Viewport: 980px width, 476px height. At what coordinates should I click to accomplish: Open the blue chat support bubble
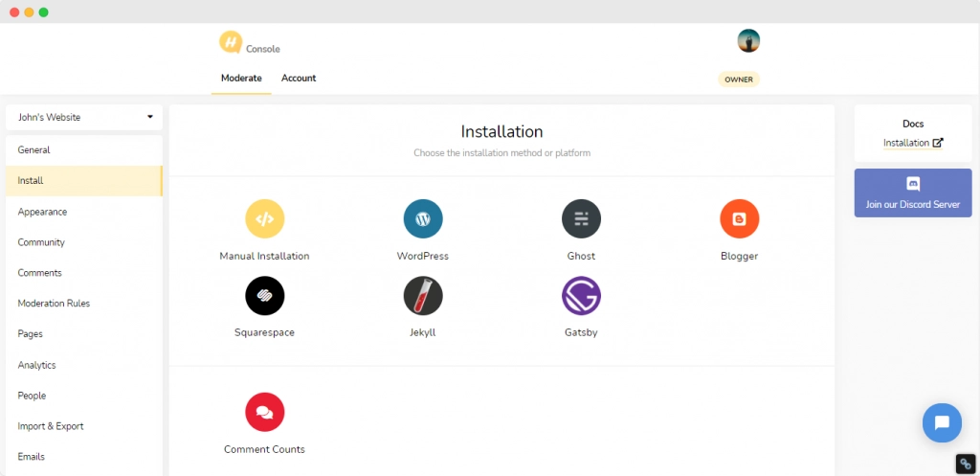point(942,422)
